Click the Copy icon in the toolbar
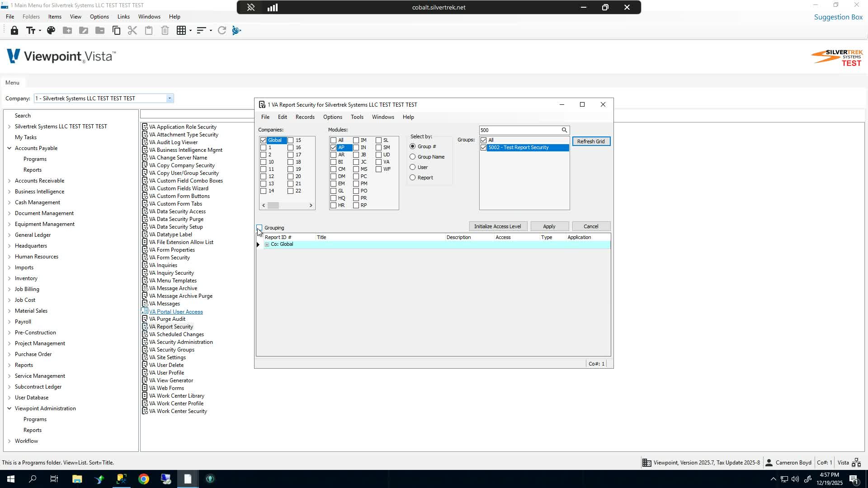The image size is (868, 488). [x=116, y=30]
